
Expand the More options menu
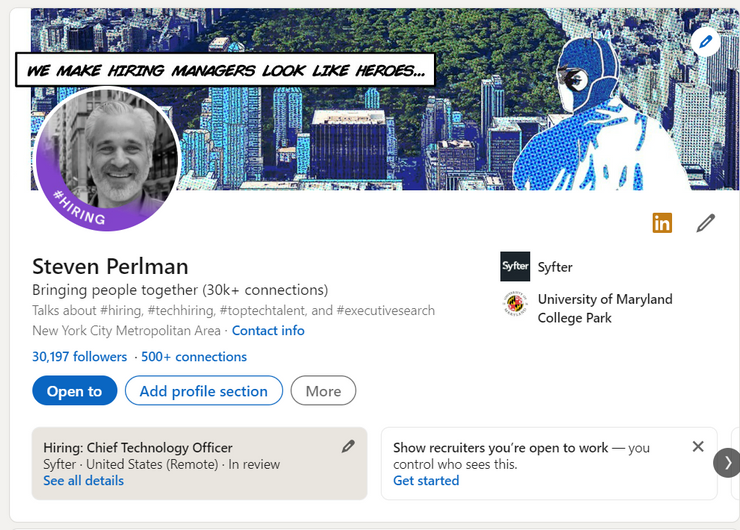(323, 391)
